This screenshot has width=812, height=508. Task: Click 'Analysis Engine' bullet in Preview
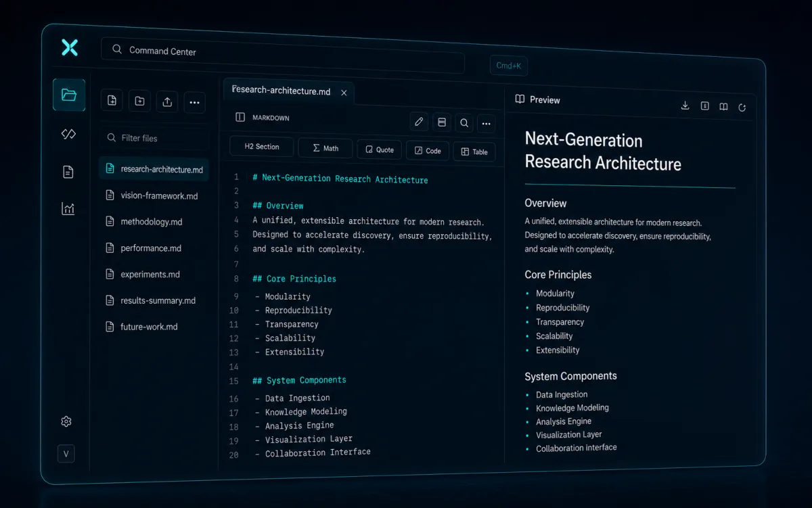[x=564, y=421]
